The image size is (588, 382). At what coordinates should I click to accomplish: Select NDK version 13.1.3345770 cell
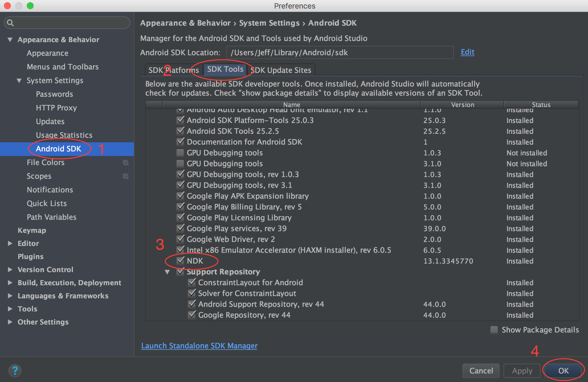pos(448,261)
